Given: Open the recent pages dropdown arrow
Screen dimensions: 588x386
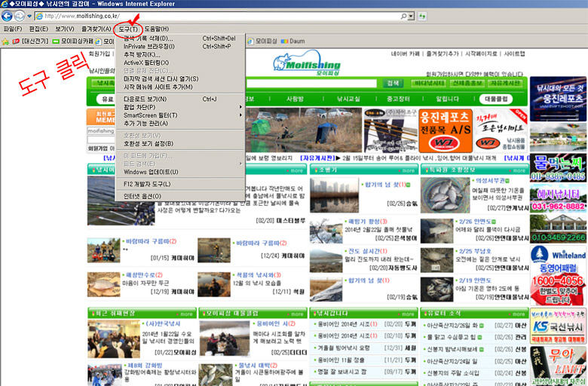Looking at the screenshot, I should pos(29,16).
